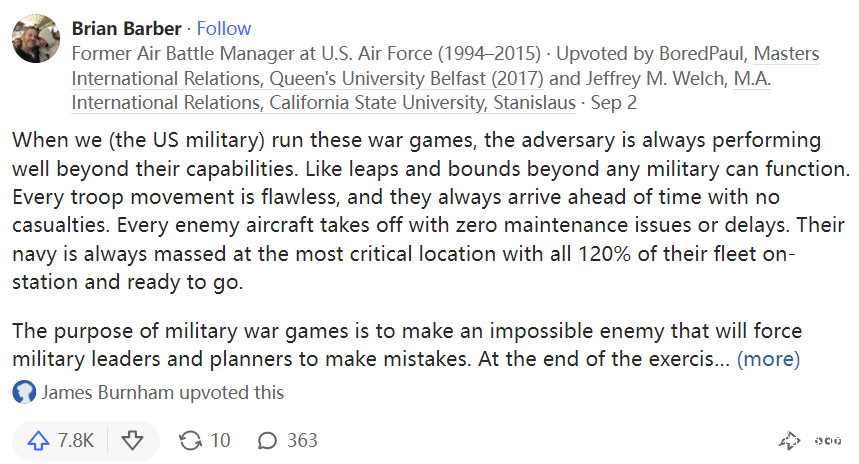This screenshot has width=859, height=464.
Task: Follow Brian Barber
Action: [224, 28]
